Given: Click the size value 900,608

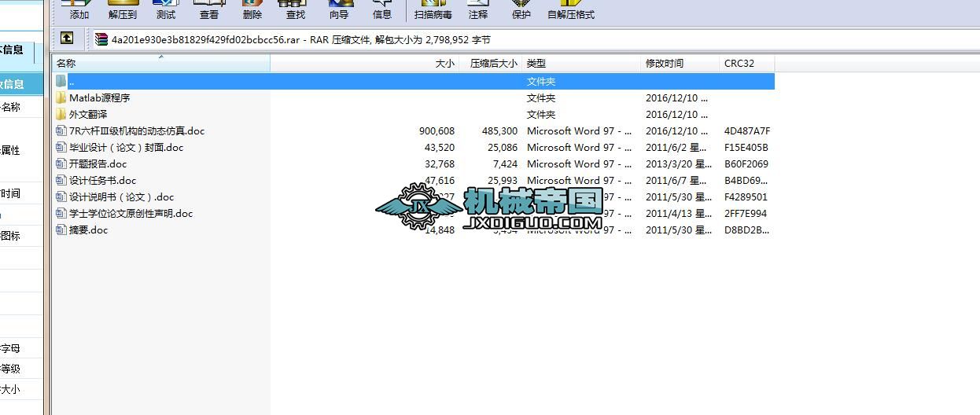Looking at the screenshot, I should pos(437,131).
